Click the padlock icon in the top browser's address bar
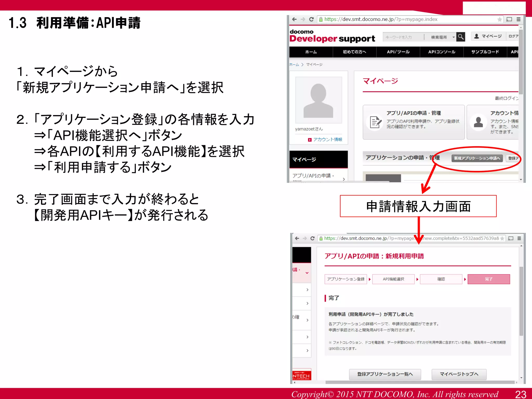Viewport: 532px width, 399px height. 321,19
